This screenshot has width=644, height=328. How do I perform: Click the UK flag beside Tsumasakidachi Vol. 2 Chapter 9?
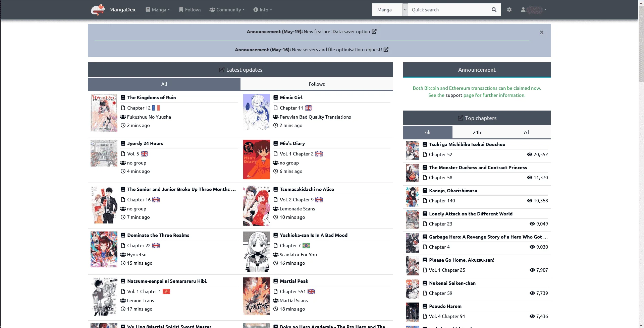click(319, 200)
